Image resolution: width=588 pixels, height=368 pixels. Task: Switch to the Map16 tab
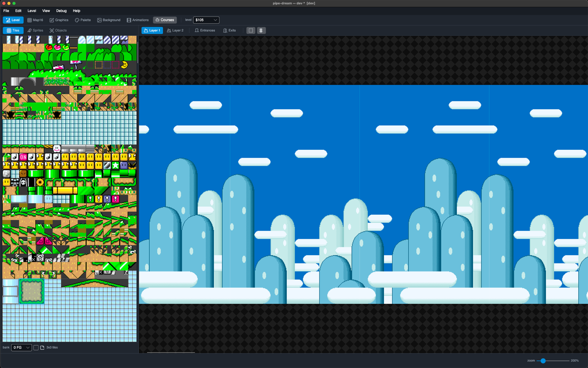point(35,20)
